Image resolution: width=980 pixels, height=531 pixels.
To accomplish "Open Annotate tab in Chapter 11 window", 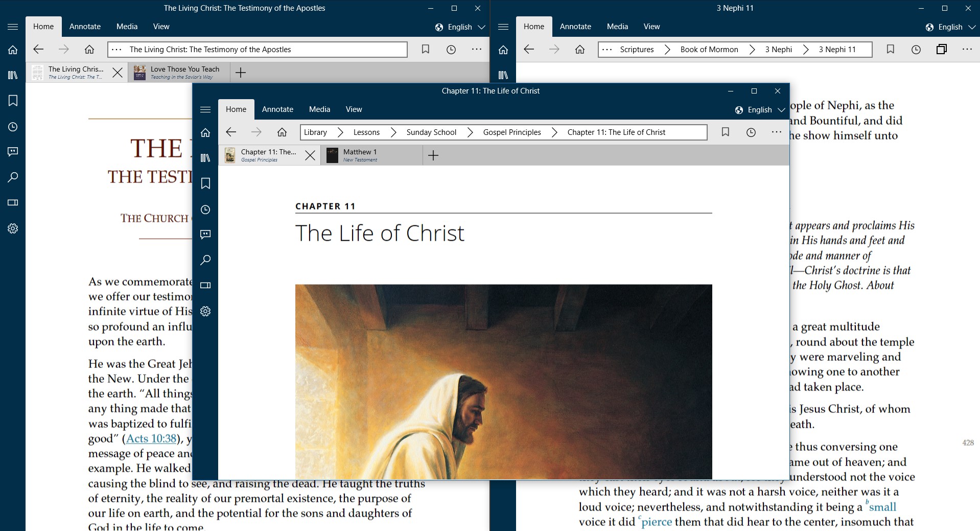I will (277, 109).
